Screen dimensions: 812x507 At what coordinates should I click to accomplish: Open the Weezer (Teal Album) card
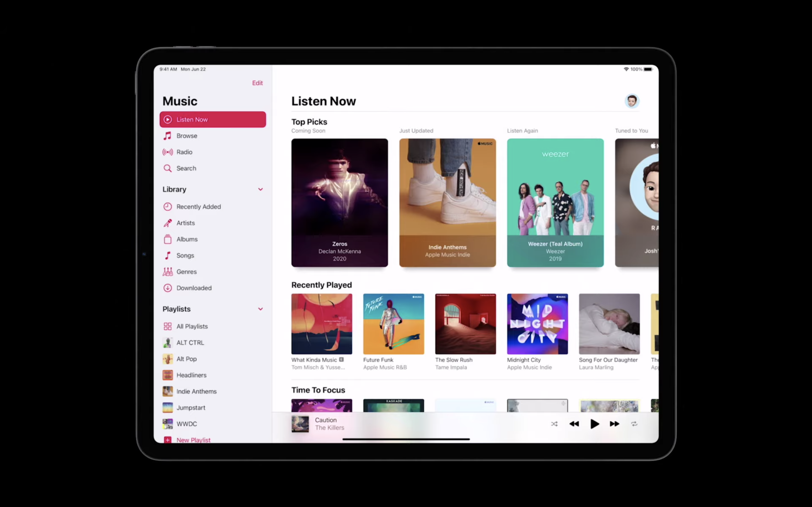tap(555, 203)
